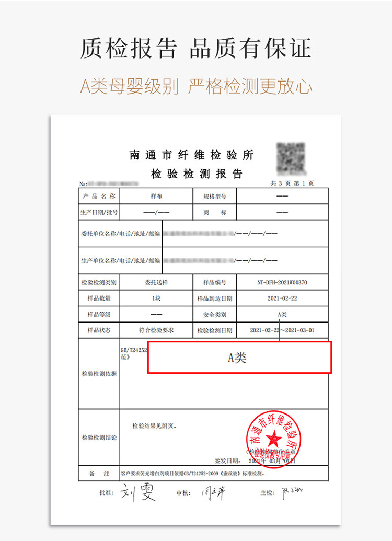The image size is (392, 541).
Task: Click the 样布 product name value
Action: [x=156, y=197]
